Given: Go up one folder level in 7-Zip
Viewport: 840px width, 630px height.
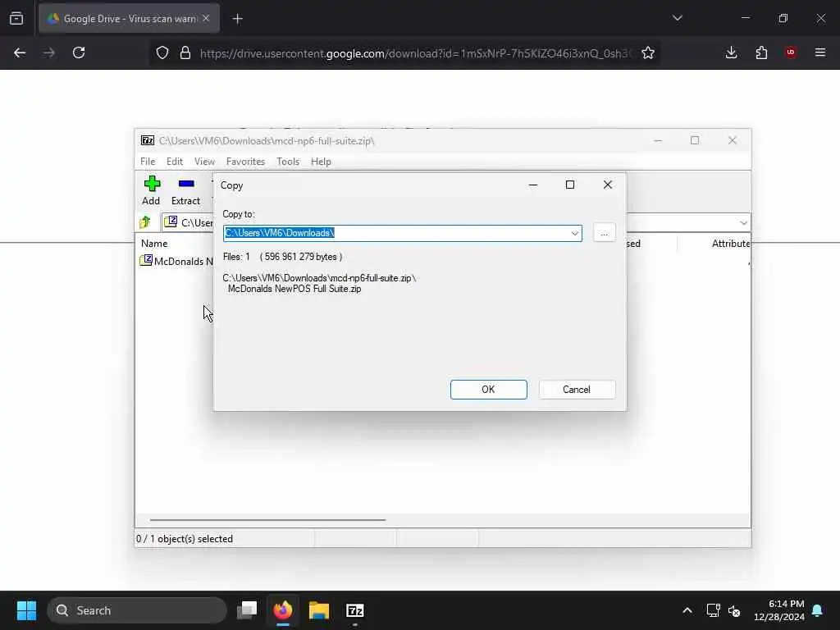Looking at the screenshot, I should [x=145, y=222].
